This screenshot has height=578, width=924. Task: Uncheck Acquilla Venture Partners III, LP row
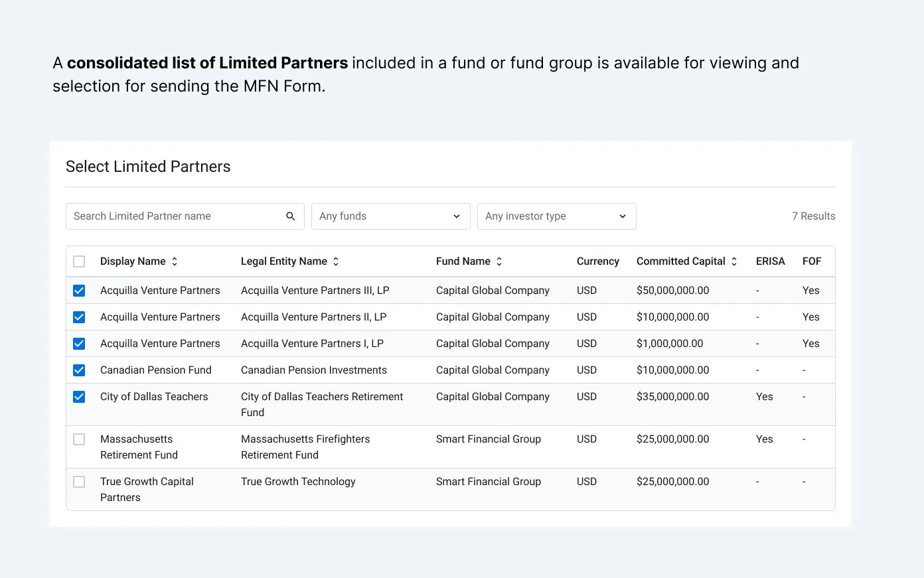point(79,291)
